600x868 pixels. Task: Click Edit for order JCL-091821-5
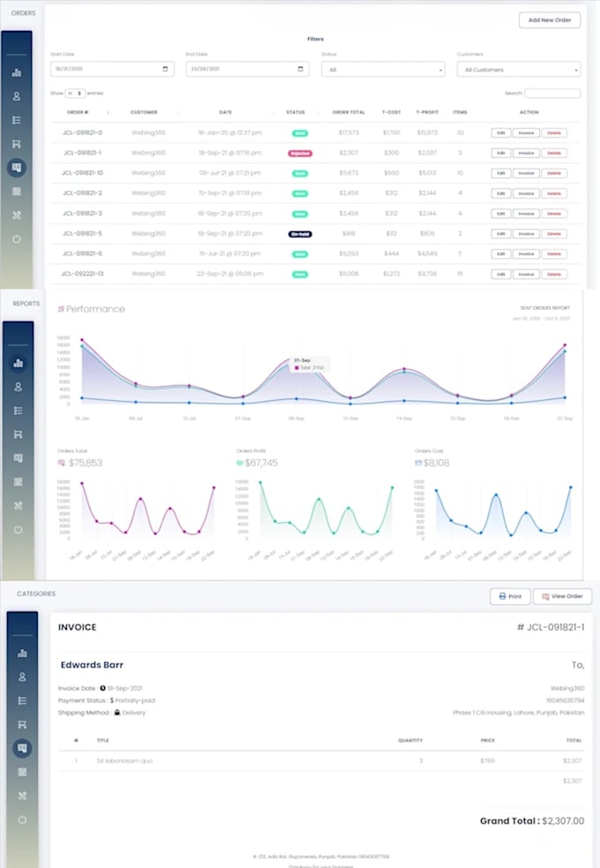[501, 234]
